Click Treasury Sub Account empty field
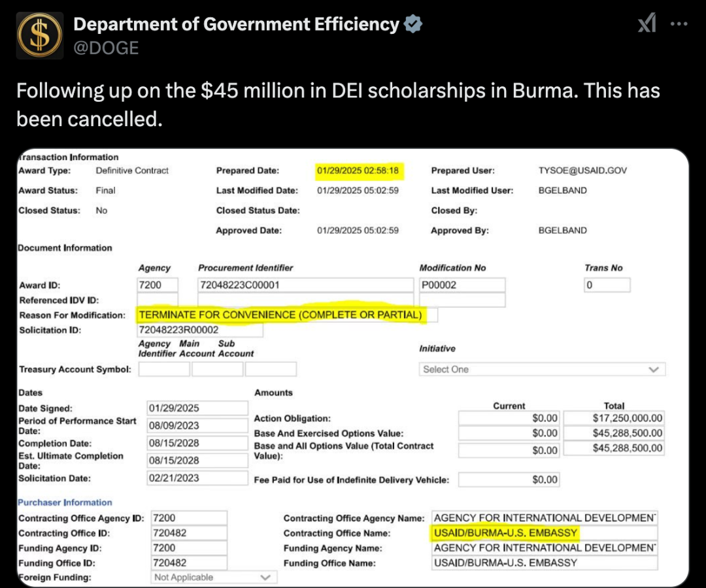This screenshot has width=706, height=588. pos(271,369)
